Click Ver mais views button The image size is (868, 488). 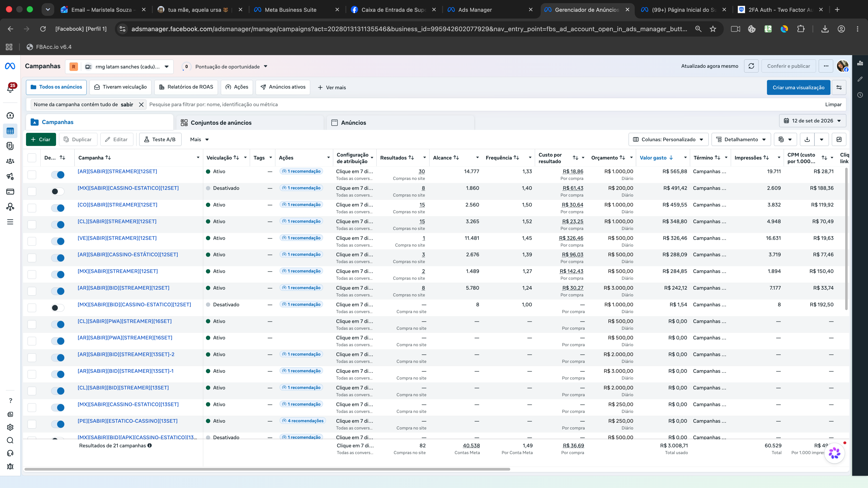tap(332, 87)
